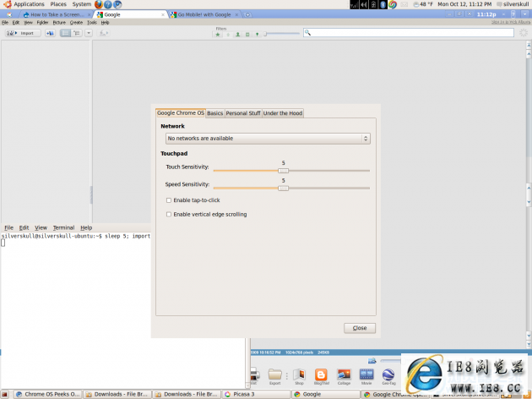Select the 'Go Mobile! with Google' browser tab
Screen dimensions: 532x399
[x=204, y=14]
